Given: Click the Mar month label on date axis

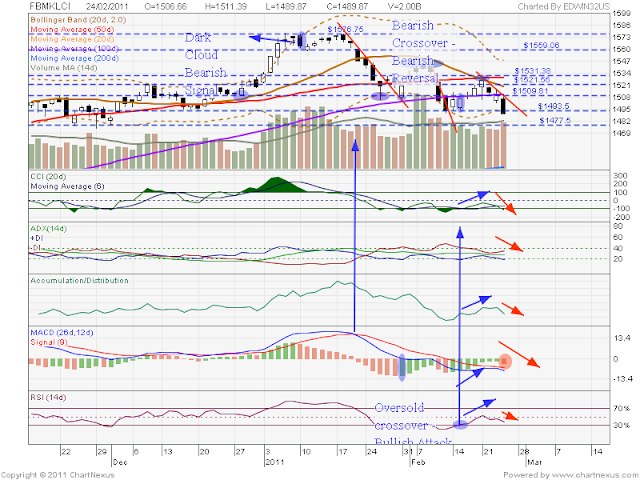Looking at the screenshot, I should point(534,462).
